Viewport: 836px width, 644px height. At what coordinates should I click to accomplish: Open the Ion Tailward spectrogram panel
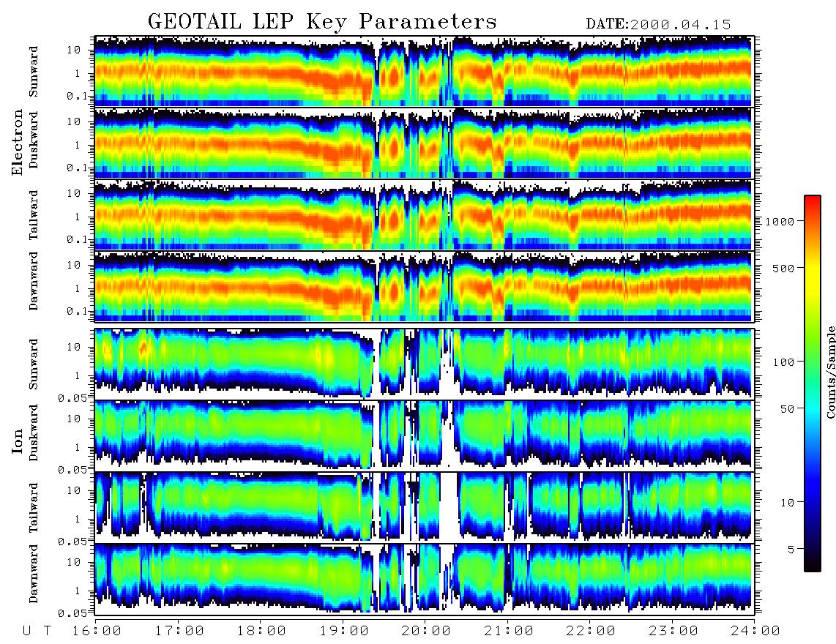[423, 507]
